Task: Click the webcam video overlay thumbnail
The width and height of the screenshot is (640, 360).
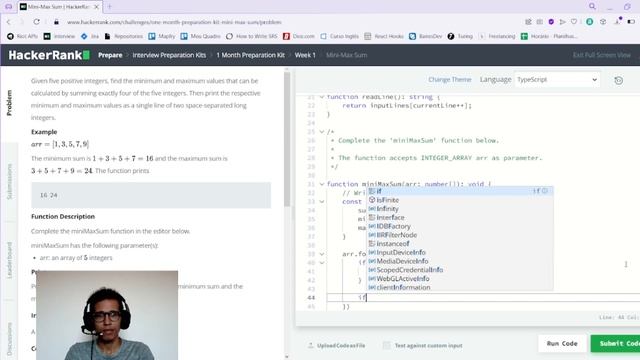Action: click(107, 315)
